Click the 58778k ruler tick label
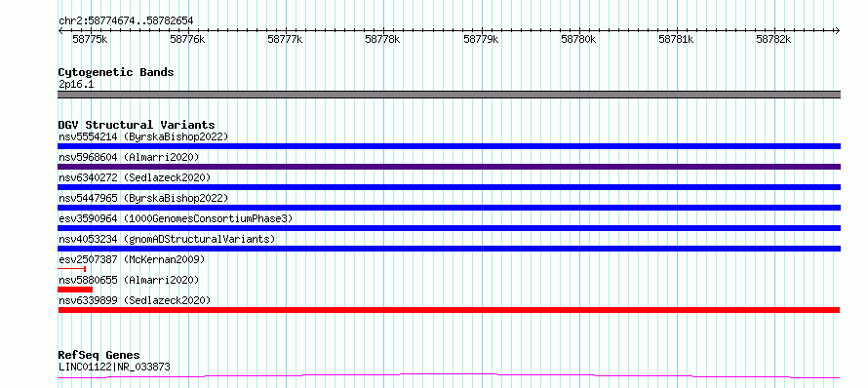868x388 pixels. pos(382,39)
